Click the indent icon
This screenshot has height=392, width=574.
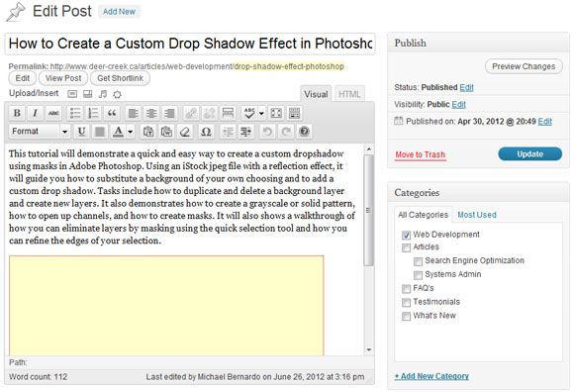pos(246,131)
